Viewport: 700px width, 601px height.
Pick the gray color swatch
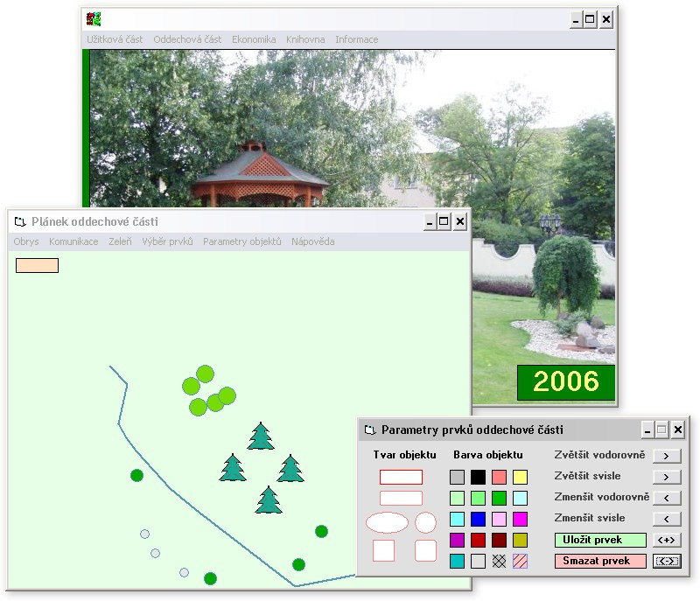[457, 477]
